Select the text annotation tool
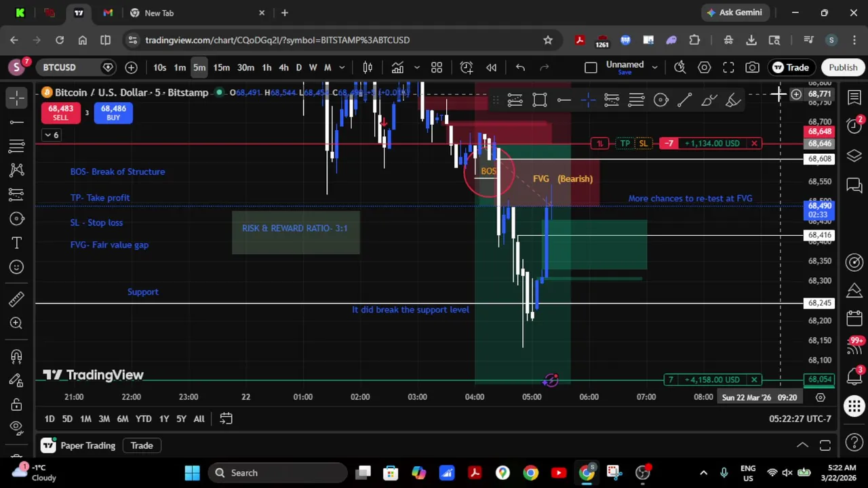Viewport: 868px width, 488px height. click(17, 243)
